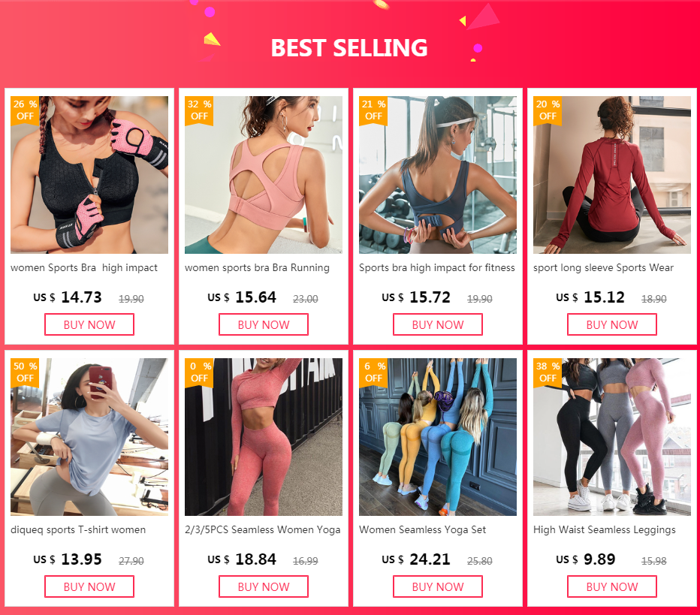The width and height of the screenshot is (700, 615).
Task: Click BUY NOW for Women Seamless Yoga Set
Action: click(437, 586)
